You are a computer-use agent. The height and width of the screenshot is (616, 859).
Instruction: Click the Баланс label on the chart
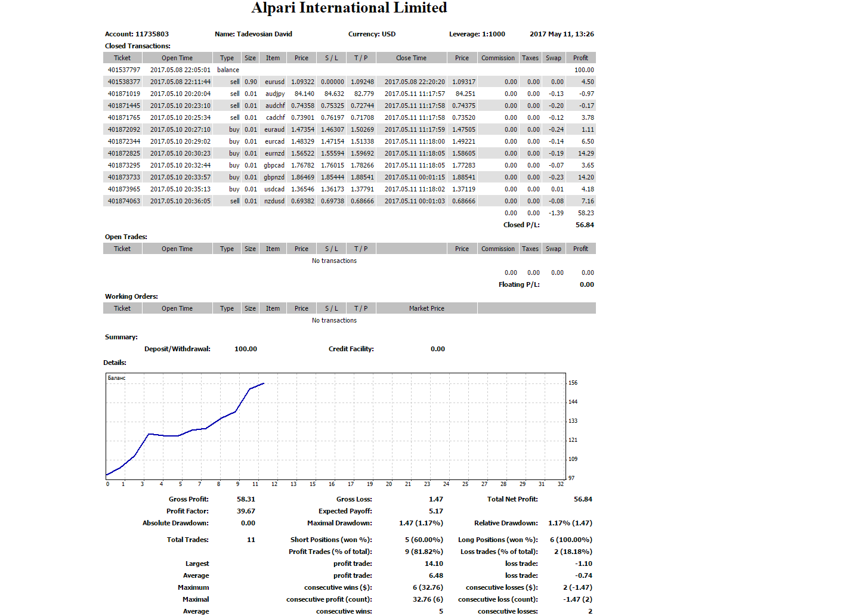click(x=116, y=378)
